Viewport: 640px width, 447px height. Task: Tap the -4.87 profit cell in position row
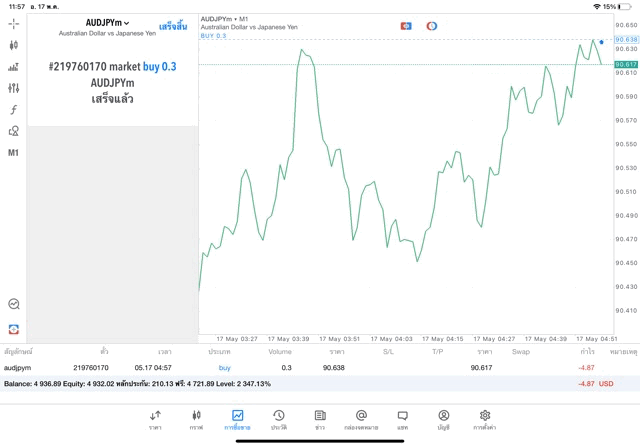[586, 368]
